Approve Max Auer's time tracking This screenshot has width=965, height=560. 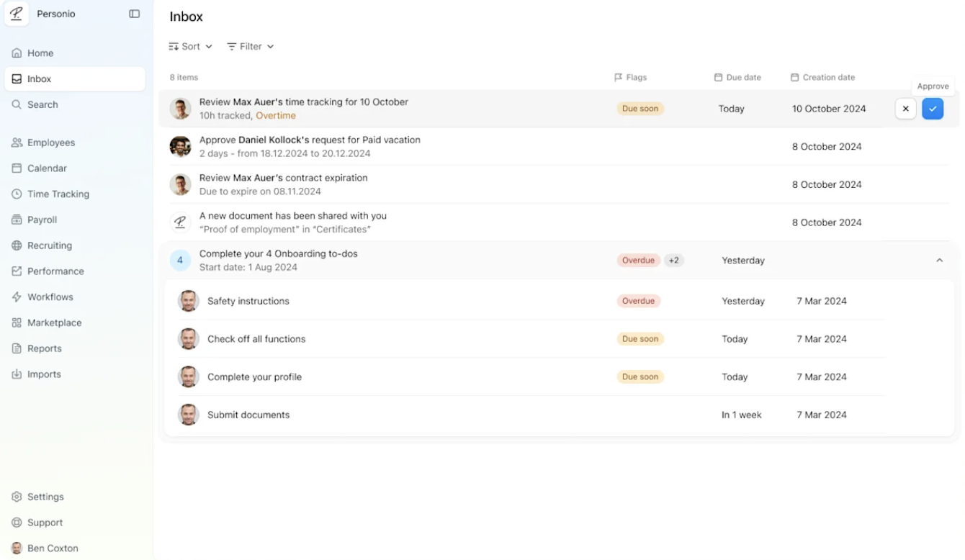(x=932, y=109)
